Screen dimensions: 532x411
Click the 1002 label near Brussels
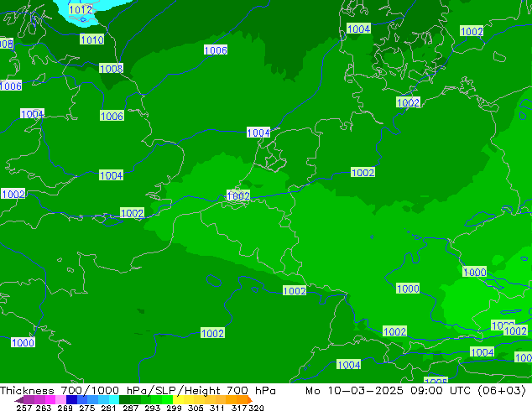[238, 195]
